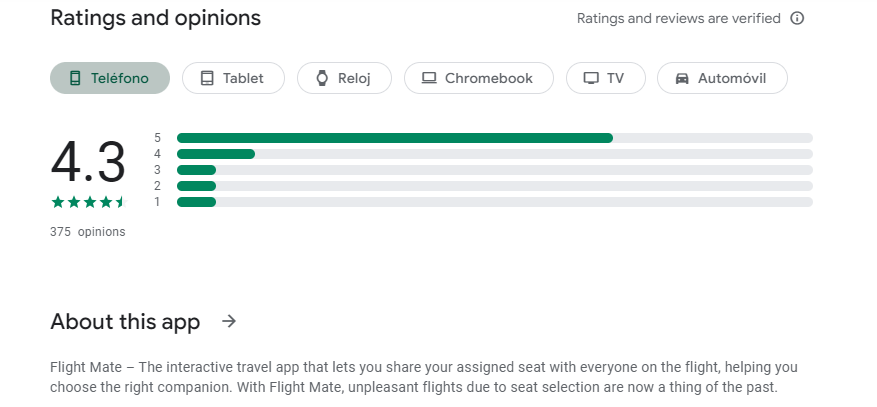This screenshot has height=407, width=877.
Task: Click the car icon in Automóvil chip
Action: [x=682, y=78]
